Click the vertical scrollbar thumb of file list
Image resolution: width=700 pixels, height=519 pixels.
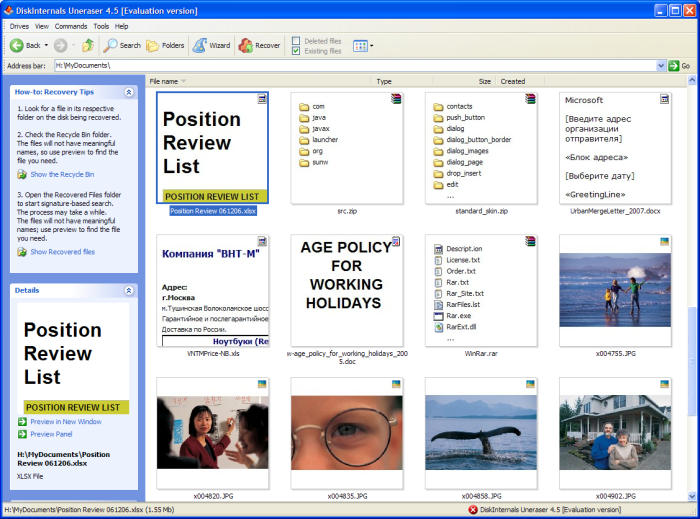click(x=692, y=361)
